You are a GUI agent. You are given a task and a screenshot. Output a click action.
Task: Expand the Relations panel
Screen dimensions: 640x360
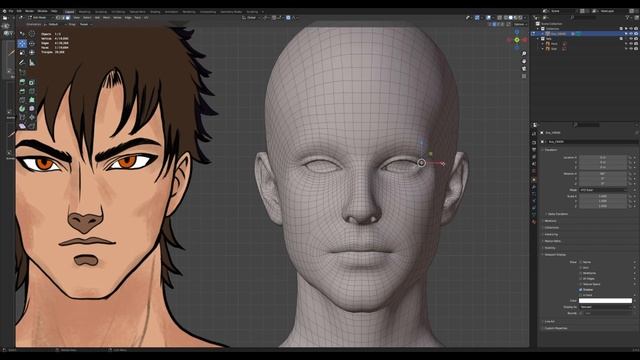[550, 221]
